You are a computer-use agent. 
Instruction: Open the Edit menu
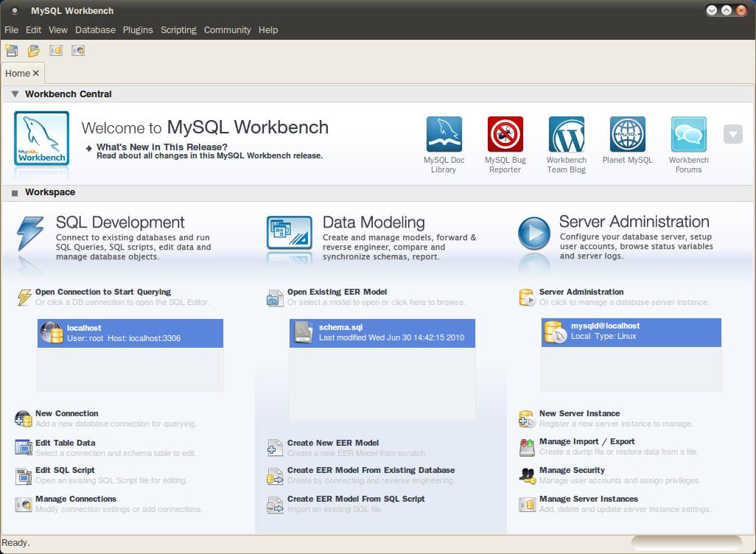click(x=33, y=30)
